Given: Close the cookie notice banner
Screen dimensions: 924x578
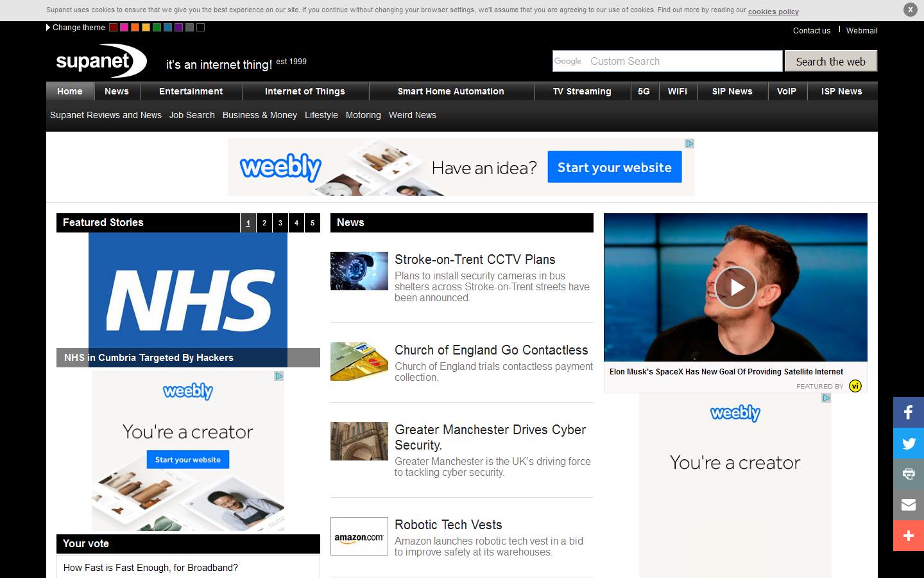Looking at the screenshot, I should point(910,10).
